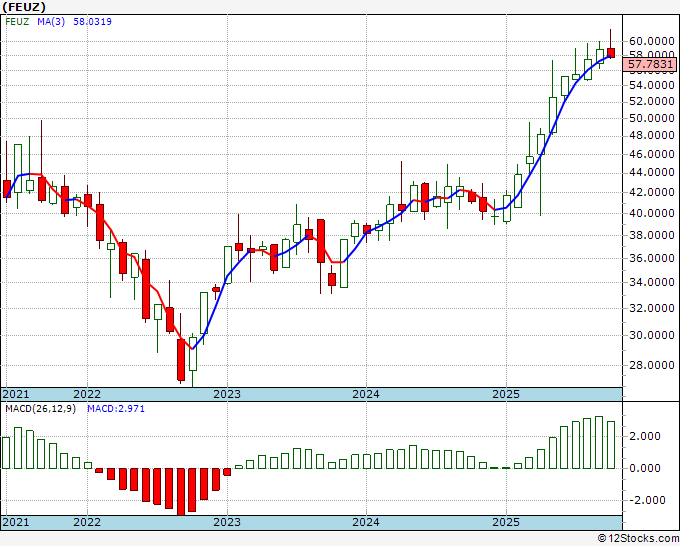Click the MACD(26,12,9) indicator label
This screenshot has width=680, height=546.
point(40,409)
